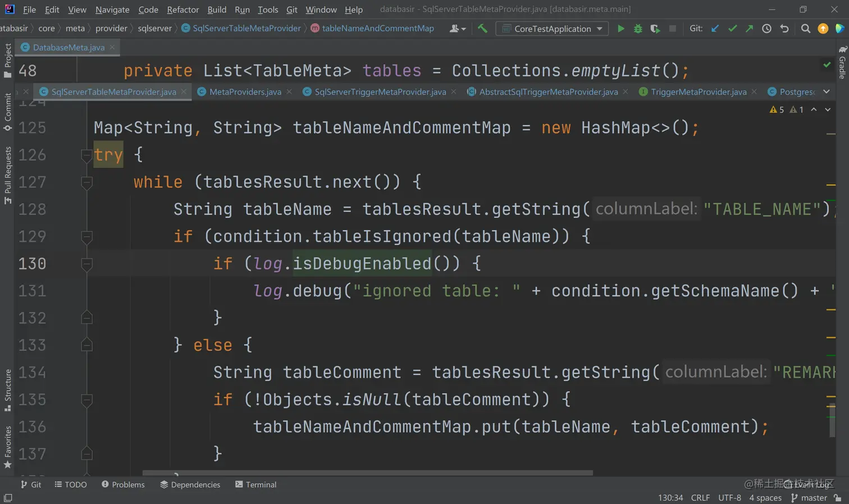Show hidden editor tabs dropdown arrow
Image resolution: width=849 pixels, height=504 pixels.
tap(827, 91)
